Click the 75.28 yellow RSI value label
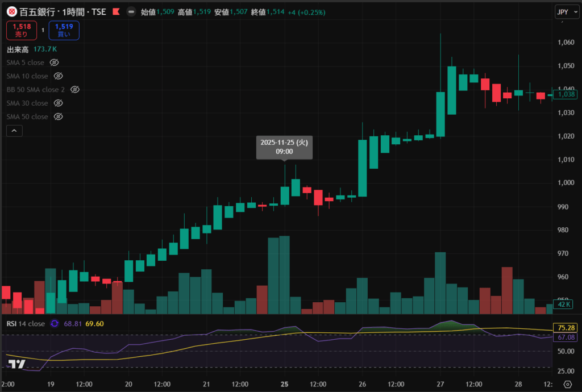582x392 pixels. (x=566, y=328)
